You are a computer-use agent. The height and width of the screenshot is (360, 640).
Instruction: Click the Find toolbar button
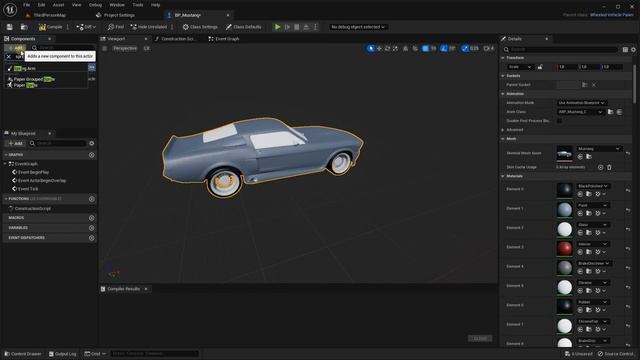tap(116, 27)
